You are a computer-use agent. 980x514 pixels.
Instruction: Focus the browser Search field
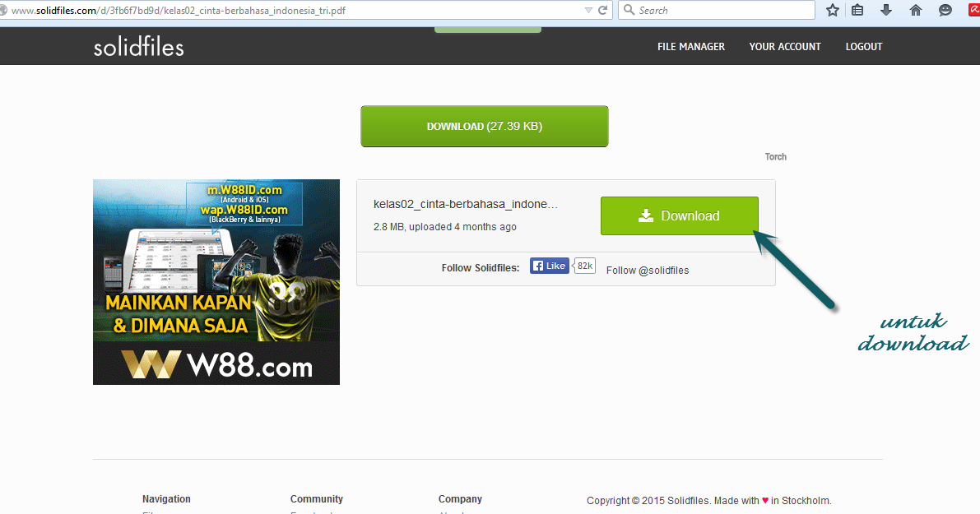[716, 10]
